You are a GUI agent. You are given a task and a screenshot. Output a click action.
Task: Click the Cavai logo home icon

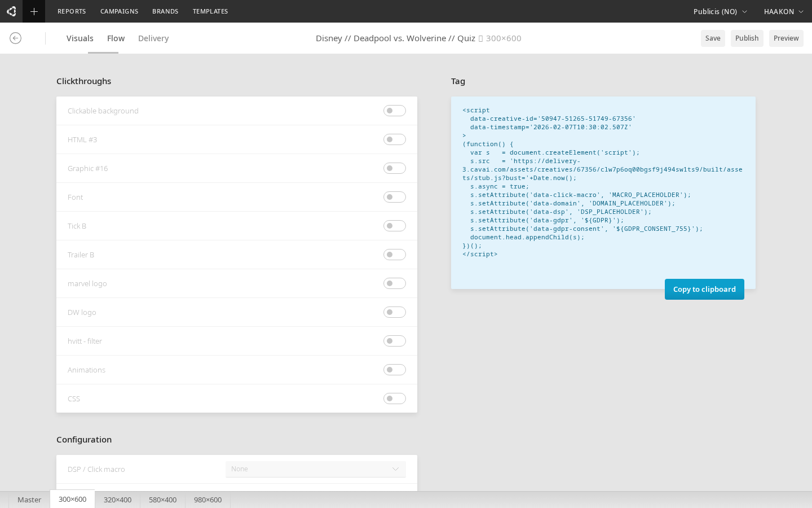click(x=11, y=11)
